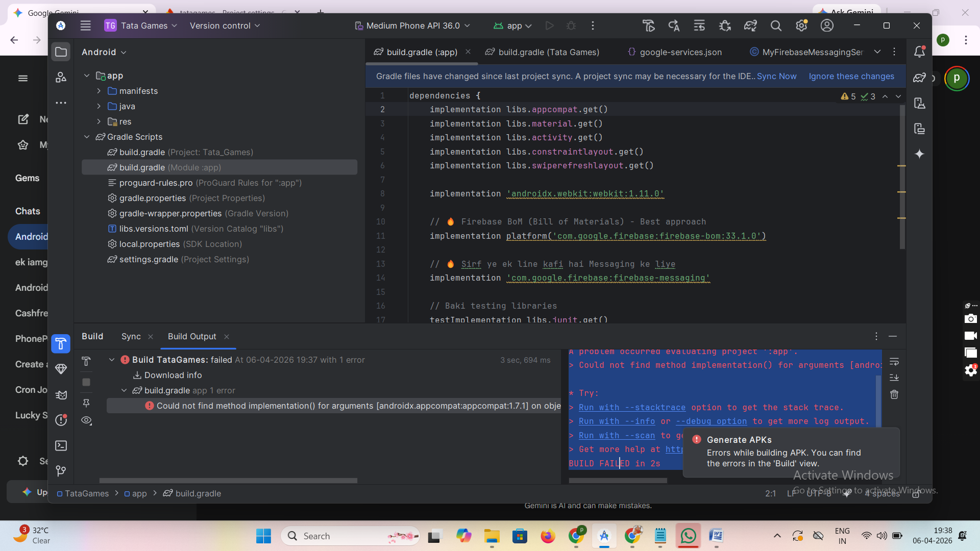Open the app run configuration dropdown
Screen dimensions: 980x551
[x=513, y=26]
